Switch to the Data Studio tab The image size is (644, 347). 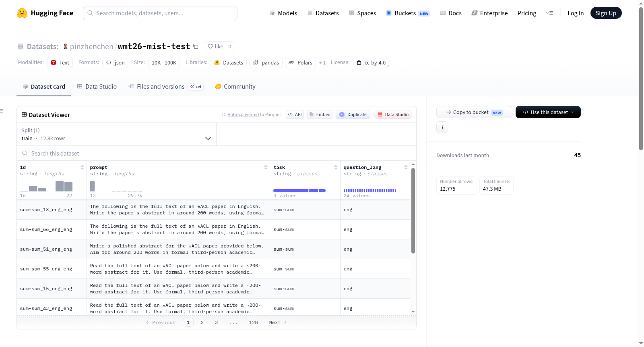click(97, 87)
